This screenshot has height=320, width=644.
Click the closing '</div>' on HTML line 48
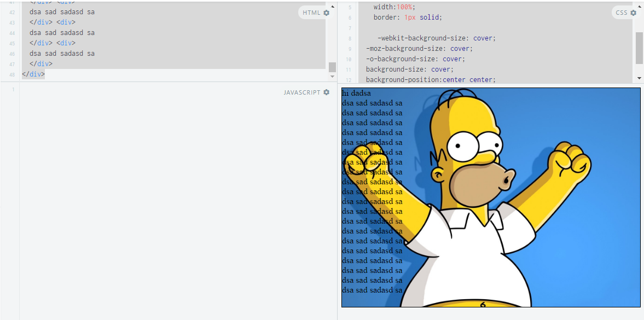[33, 74]
